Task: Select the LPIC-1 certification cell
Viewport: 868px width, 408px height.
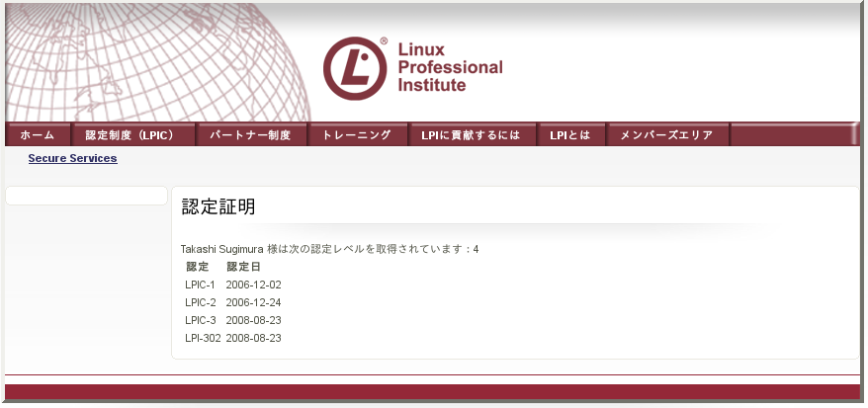Action: coord(200,286)
